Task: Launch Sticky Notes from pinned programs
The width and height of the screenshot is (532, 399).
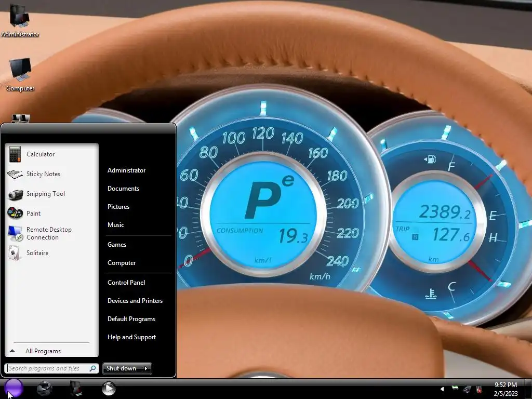Action: tap(51, 174)
